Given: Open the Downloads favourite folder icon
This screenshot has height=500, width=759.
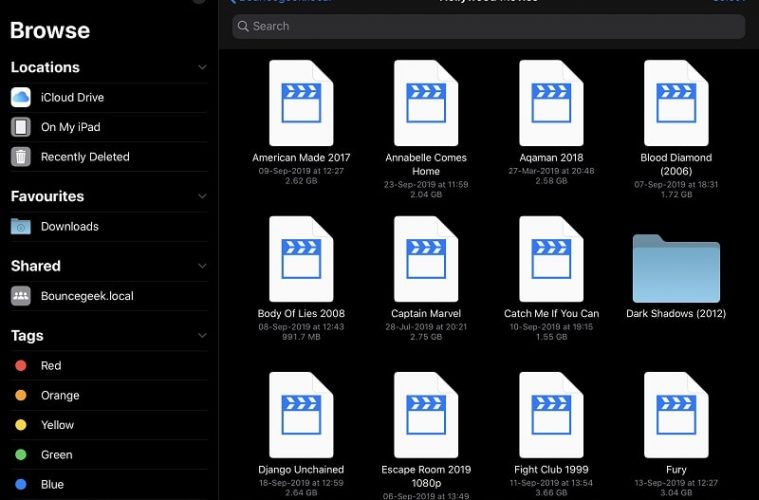Looking at the screenshot, I should click(21, 227).
